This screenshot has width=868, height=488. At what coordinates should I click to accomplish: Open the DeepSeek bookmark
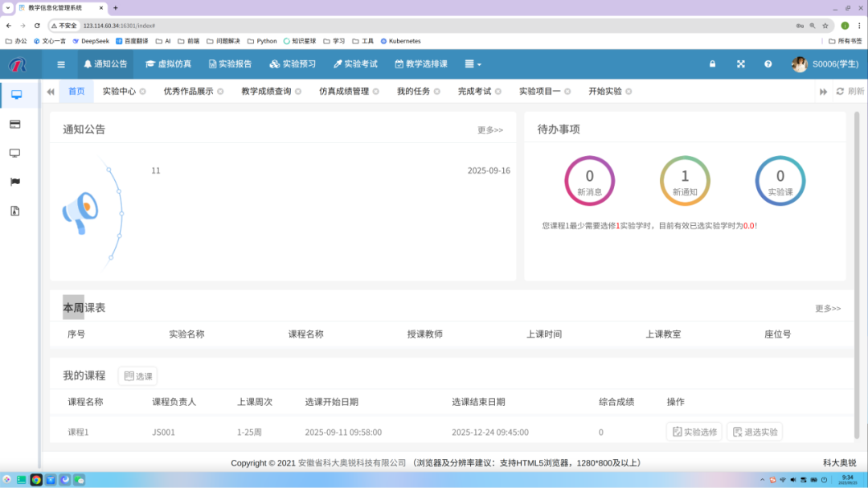point(91,41)
